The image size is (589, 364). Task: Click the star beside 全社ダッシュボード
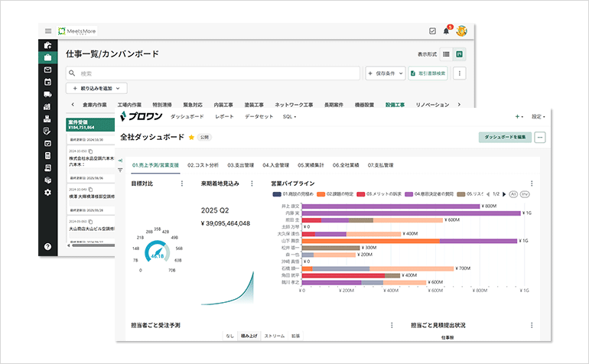click(x=191, y=138)
